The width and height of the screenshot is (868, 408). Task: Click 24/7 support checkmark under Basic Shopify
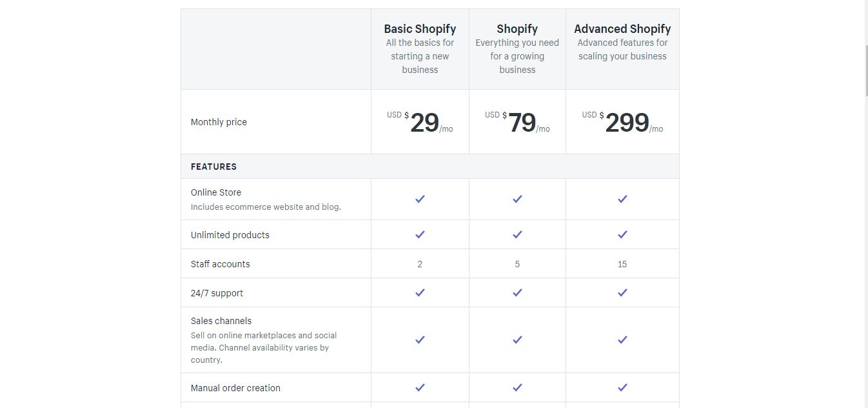click(420, 292)
